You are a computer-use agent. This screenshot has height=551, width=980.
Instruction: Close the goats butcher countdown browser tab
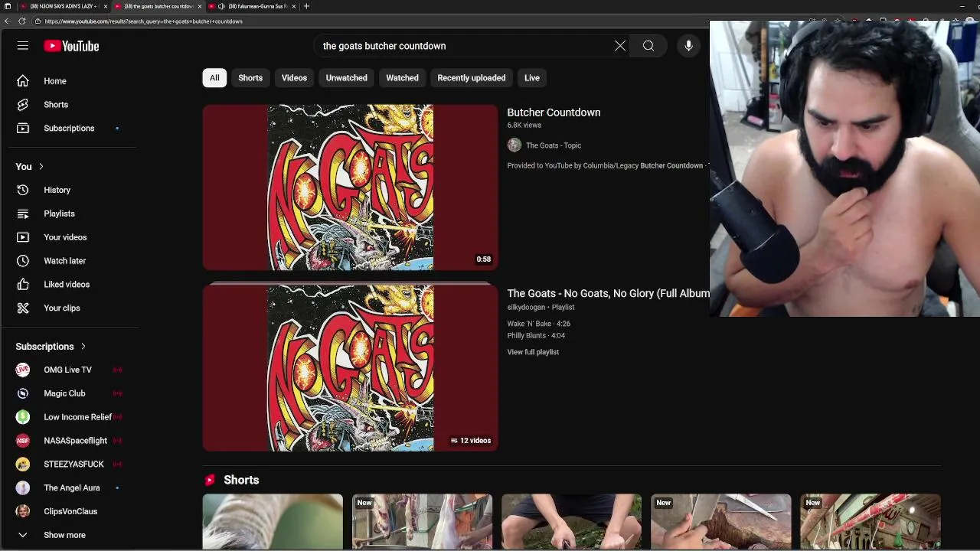tap(200, 6)
